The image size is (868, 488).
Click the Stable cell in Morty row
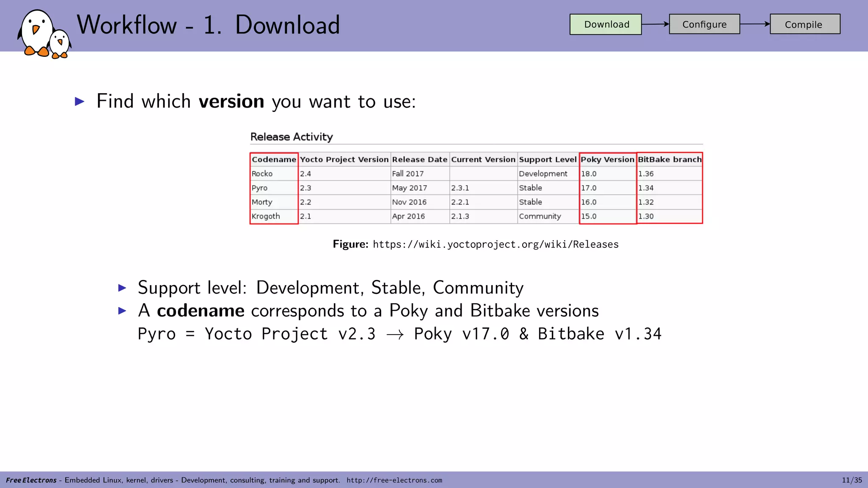(x=548, y=202)
